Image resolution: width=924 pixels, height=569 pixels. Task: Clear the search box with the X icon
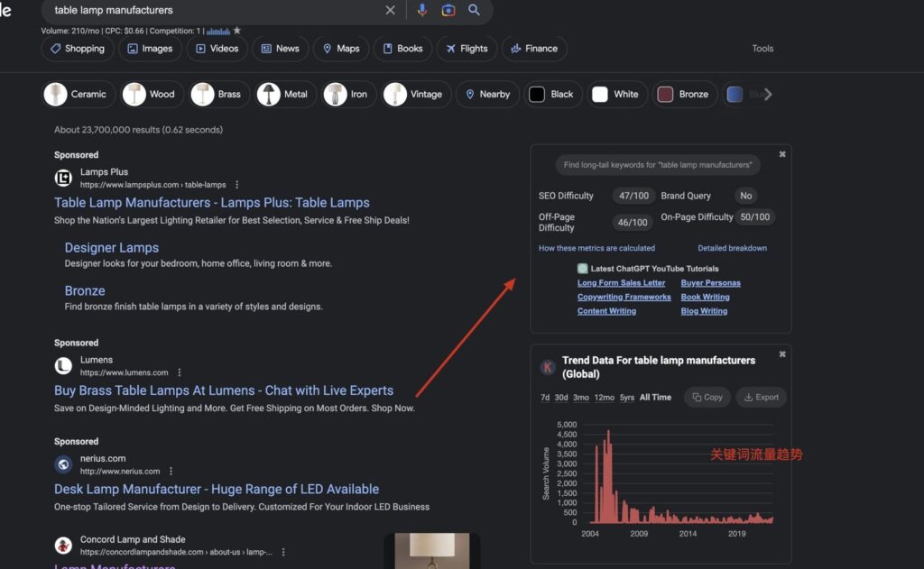click(x=390, y=10)
